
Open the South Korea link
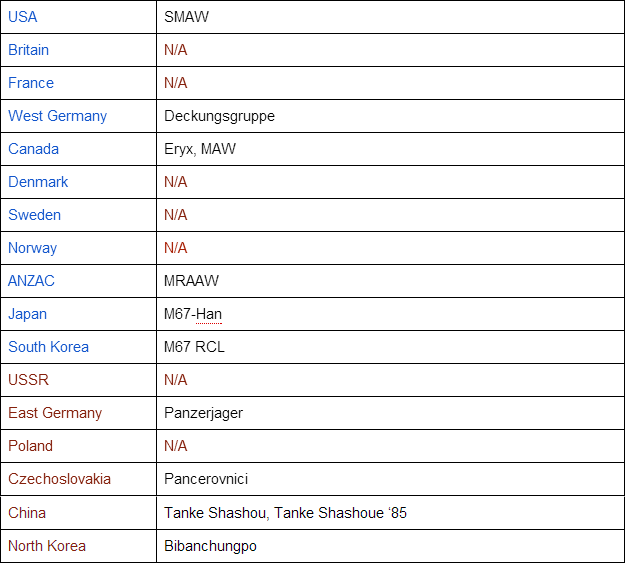(48, 347)
